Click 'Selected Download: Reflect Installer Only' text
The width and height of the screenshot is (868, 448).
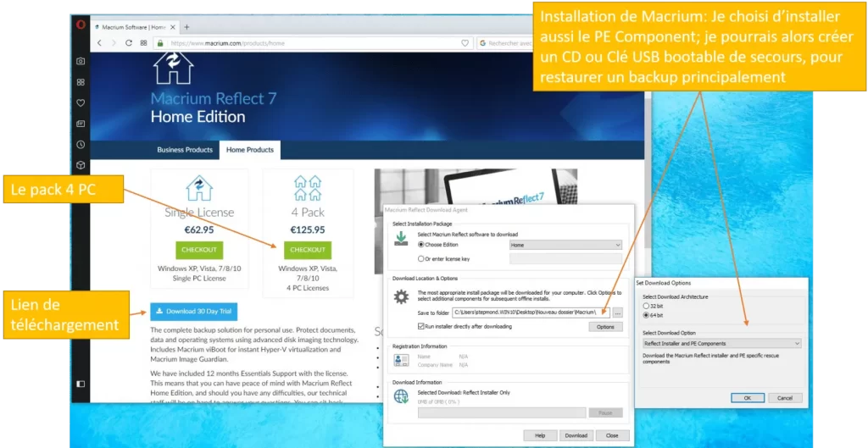(464, 393)
